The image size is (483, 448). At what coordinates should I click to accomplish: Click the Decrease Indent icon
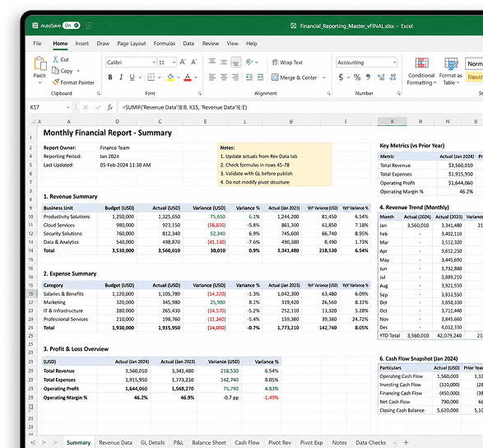pos(249,77)
